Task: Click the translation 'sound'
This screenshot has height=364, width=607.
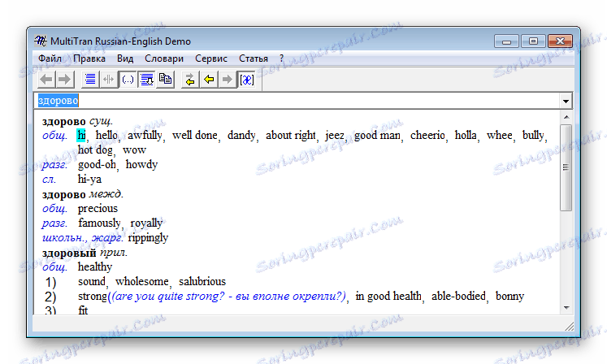Action: [92, 281]
